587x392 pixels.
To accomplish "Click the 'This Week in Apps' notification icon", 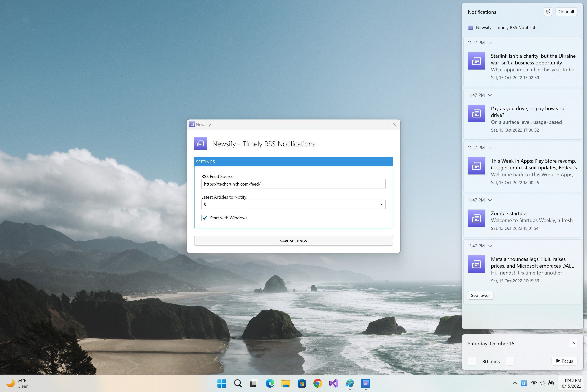I will pyautogui.click(x=476, y=166).
